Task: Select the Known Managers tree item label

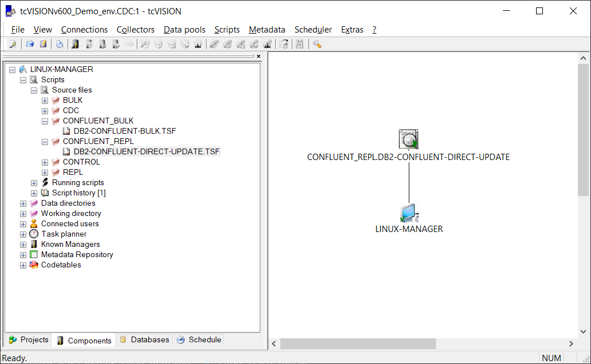Action: point(70,245)
